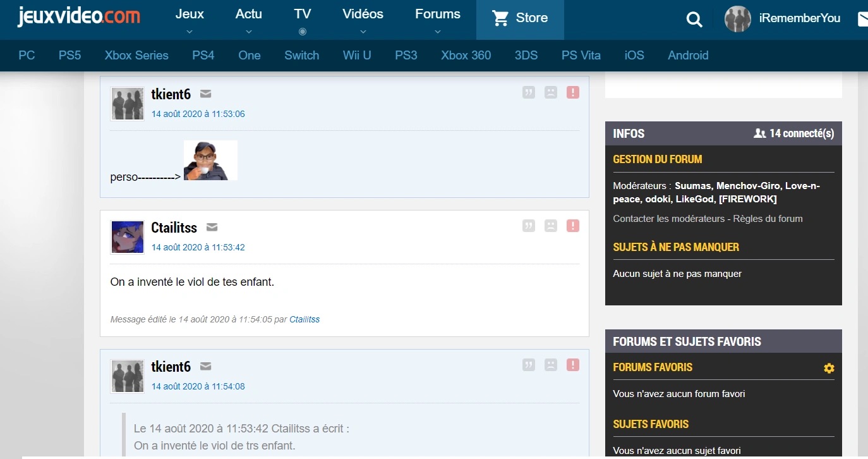Send private message to Ctailitss via envelope
Screen dimensions: 868x459
pyautogui.click(x=212, y=227)
